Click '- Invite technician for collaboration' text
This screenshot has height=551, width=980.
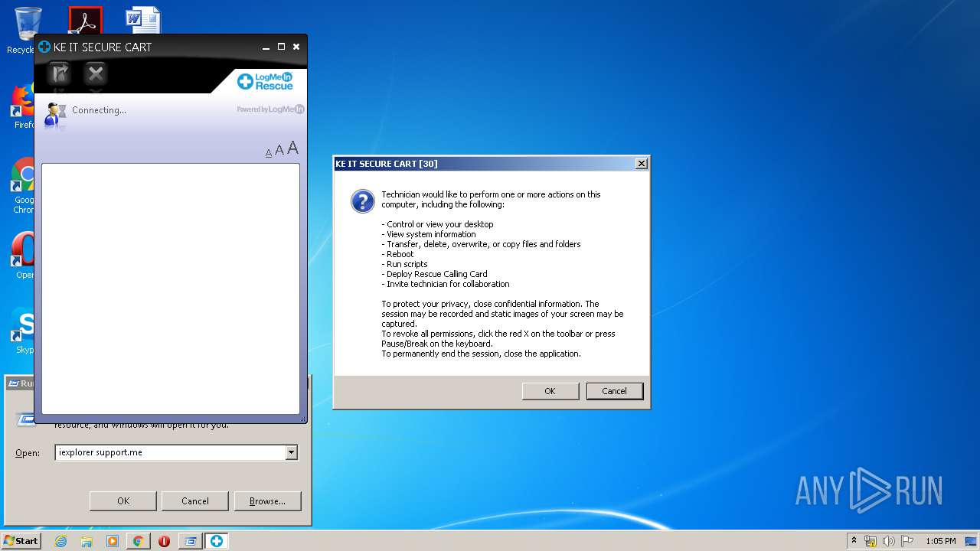[x=446, y=284]
